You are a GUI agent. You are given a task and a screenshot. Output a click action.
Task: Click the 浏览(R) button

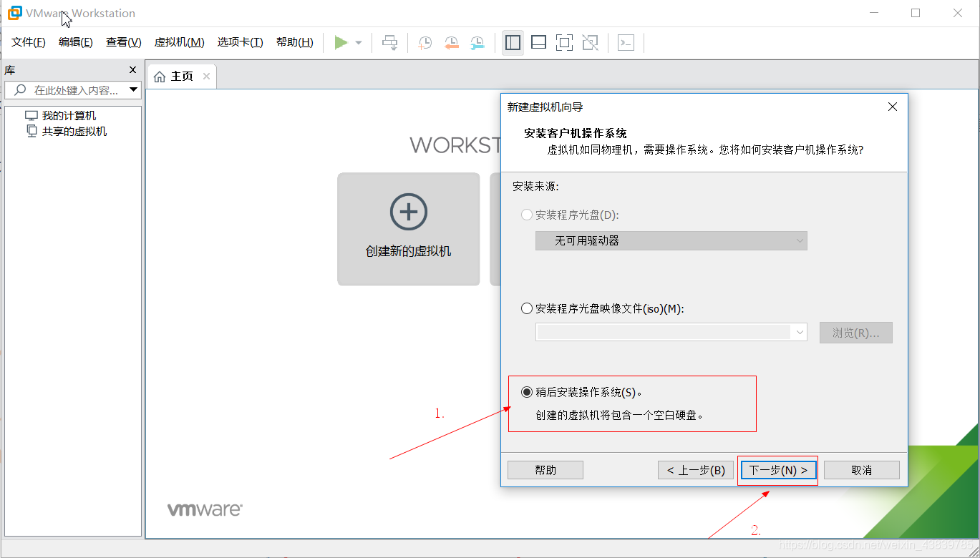[x=855, y=332]
